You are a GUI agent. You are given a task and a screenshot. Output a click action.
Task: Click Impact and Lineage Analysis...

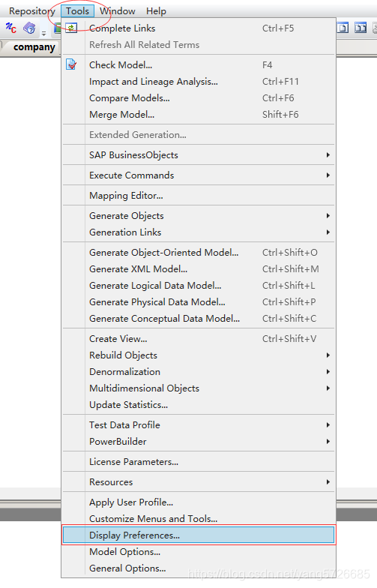(199, 81)
